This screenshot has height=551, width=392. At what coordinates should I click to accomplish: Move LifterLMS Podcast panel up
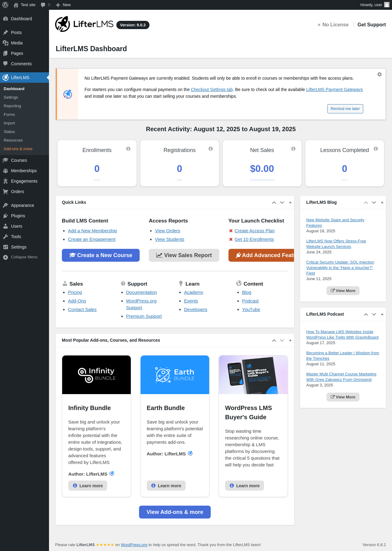coord(366,314)
